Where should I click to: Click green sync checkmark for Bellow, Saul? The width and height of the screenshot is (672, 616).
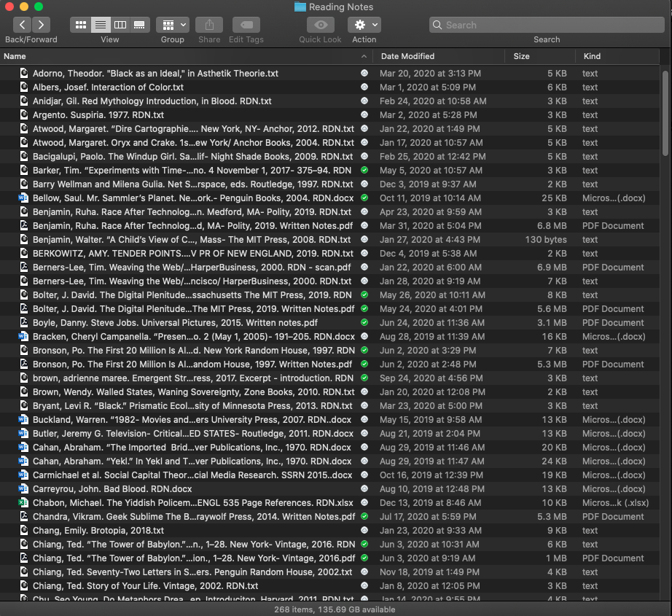(364, 198)
